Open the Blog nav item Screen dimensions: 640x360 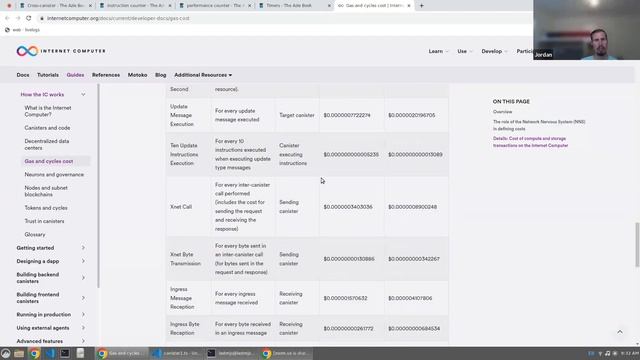[x=160, y=75]
